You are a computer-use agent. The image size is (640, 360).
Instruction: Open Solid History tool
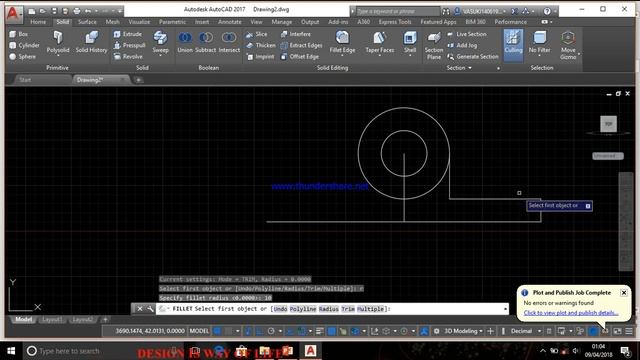pyautogui.click(x=91, y=42)
